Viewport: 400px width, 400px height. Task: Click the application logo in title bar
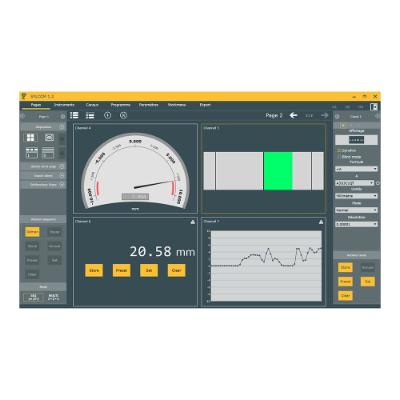pyautogui.click(x=24, y=96)
